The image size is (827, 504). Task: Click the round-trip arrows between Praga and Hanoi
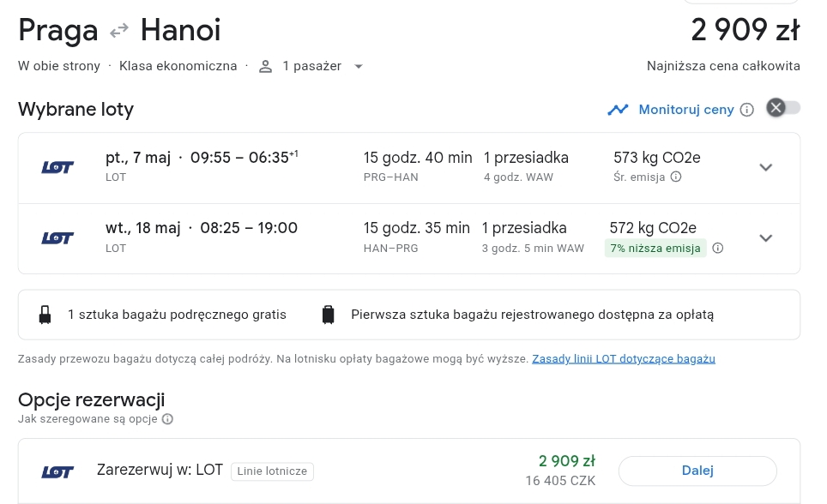click(x=119, y=31)
